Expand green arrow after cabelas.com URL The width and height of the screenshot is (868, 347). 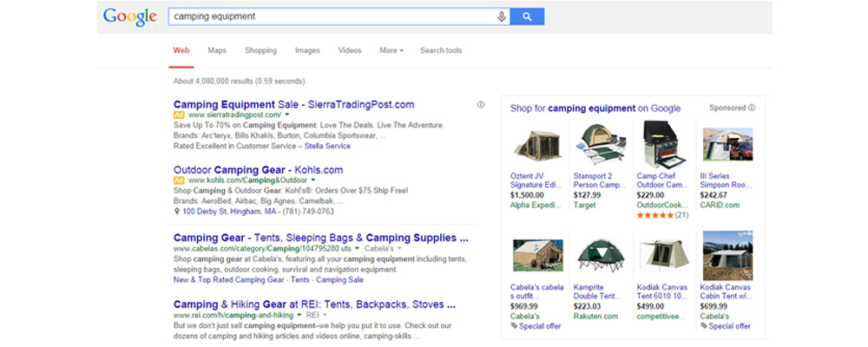(358, 249)
